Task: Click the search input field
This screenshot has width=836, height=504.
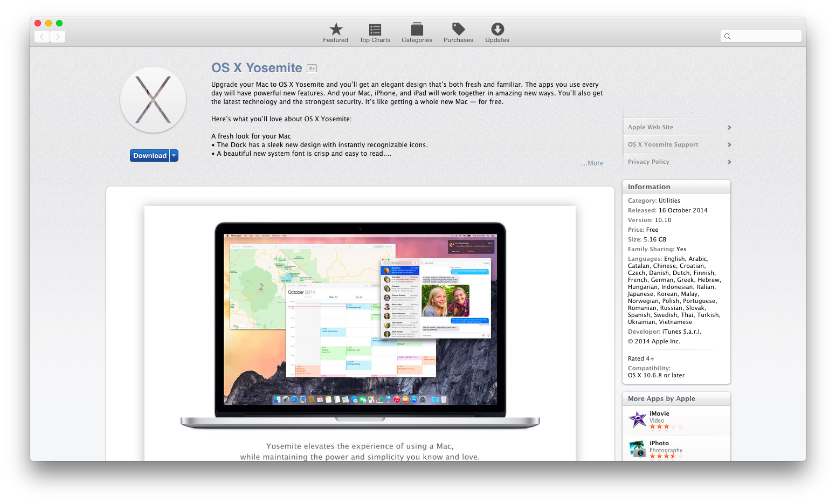Action: point(761,37)
